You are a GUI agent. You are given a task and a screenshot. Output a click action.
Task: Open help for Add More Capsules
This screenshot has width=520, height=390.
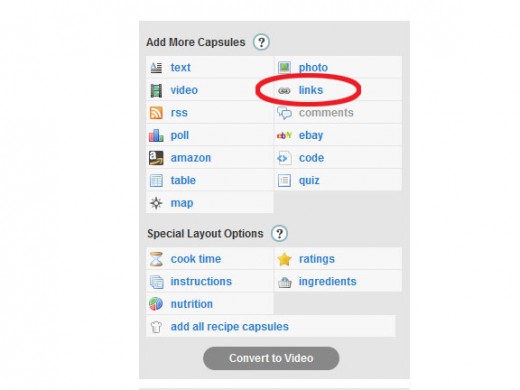[x=261, y=42]
